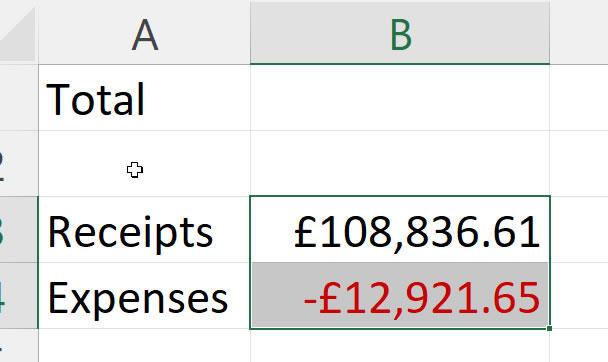Select the row header beside Expenses
The height and width of the screenshot is (362, 608).
19,295
